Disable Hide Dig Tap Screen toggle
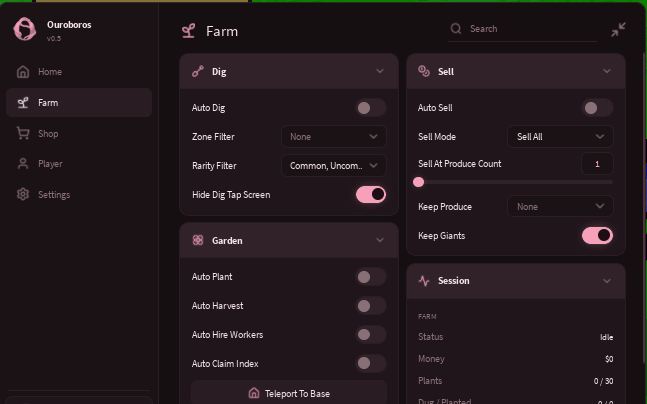 (x=371, y=194)
